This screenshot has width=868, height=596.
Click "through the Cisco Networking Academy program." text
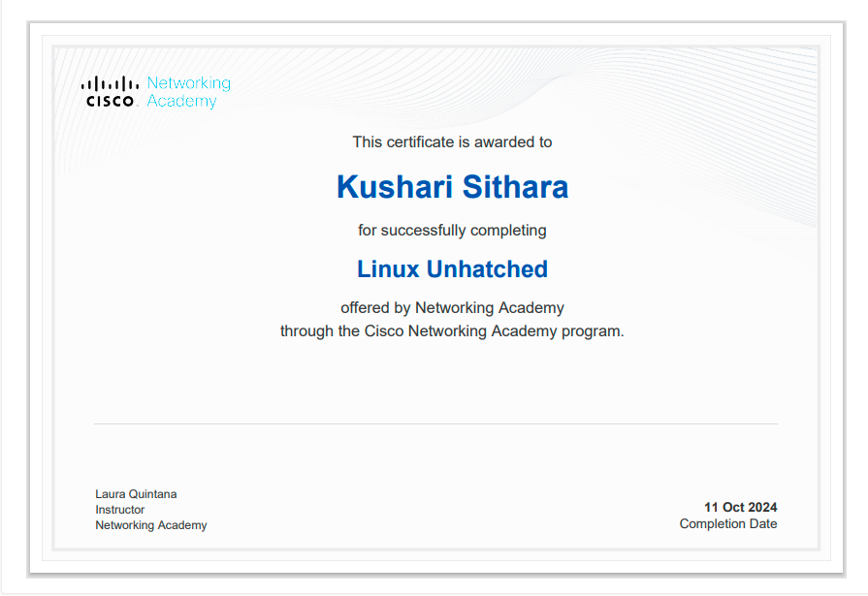[x=452, y=331]
